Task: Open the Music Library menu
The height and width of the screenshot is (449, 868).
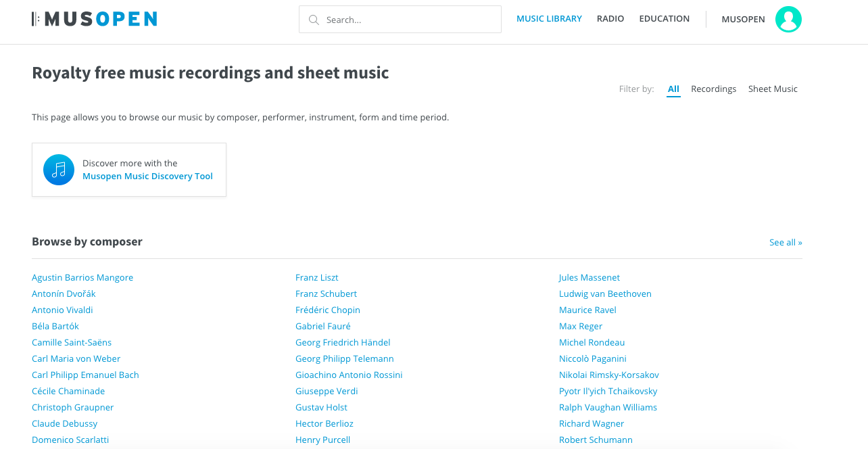Action: click(549, 19)
